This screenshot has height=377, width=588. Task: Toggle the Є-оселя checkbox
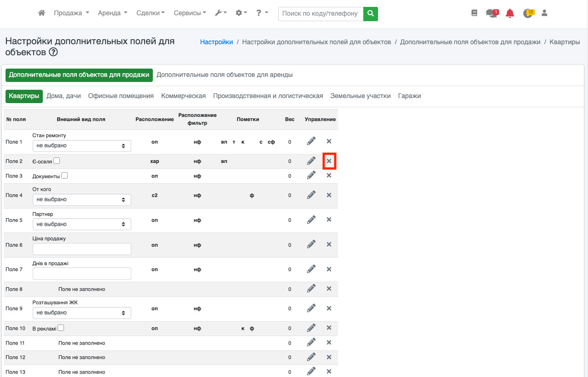(x=57, y=161)
